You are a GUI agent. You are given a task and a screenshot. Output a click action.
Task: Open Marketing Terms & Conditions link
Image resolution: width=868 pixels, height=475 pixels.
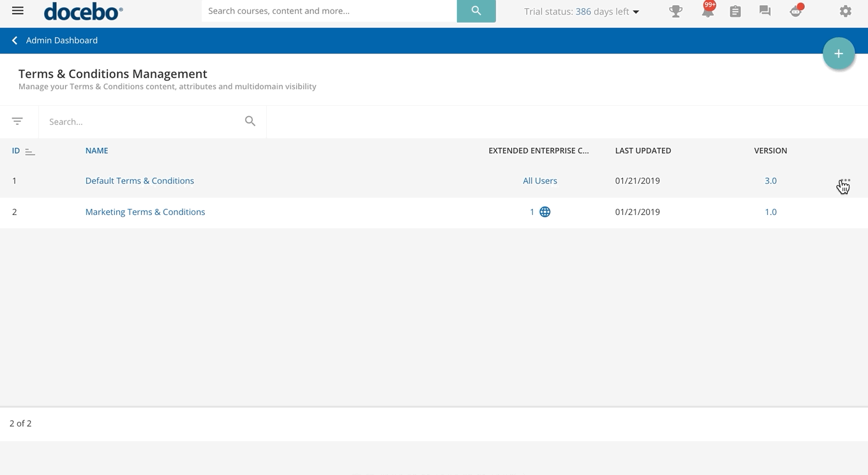(145, 212)
